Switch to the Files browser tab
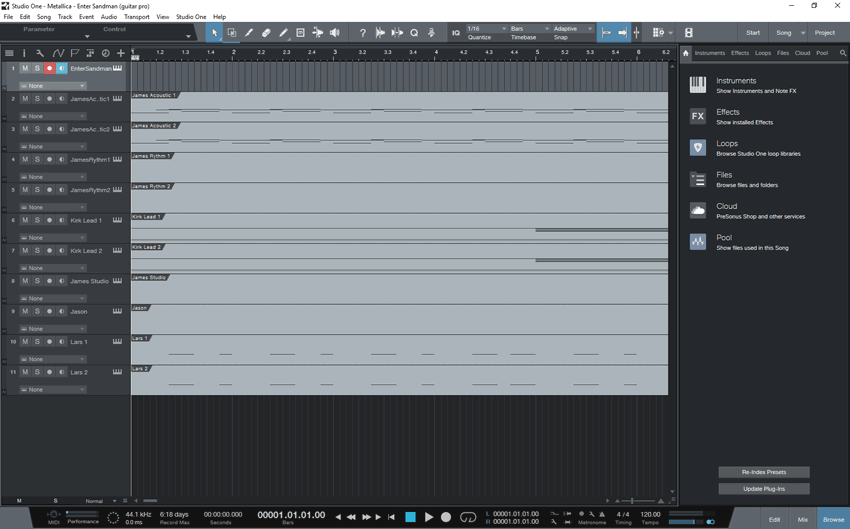 click(783, 53)
